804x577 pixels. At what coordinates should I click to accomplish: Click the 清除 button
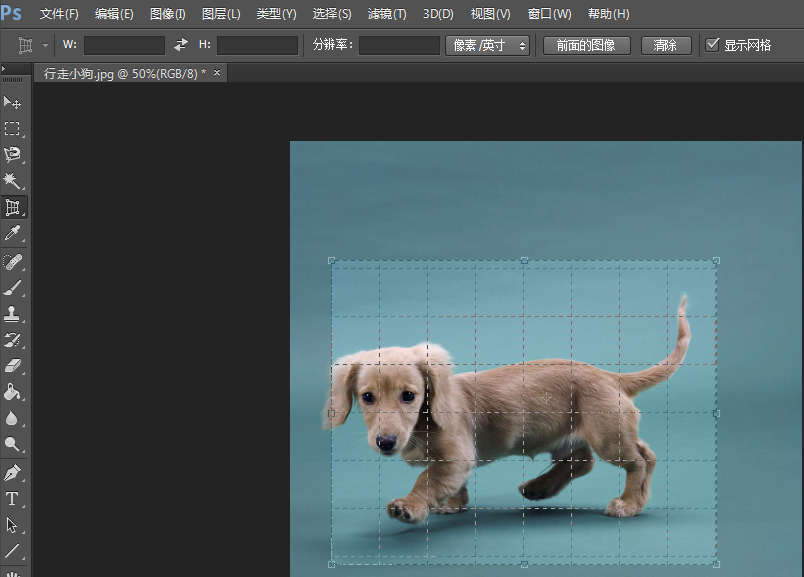(x=666, y=45)
